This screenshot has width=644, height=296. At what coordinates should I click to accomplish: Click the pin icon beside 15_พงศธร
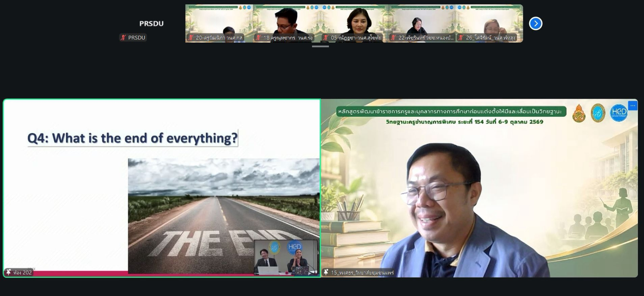[326, 272]
